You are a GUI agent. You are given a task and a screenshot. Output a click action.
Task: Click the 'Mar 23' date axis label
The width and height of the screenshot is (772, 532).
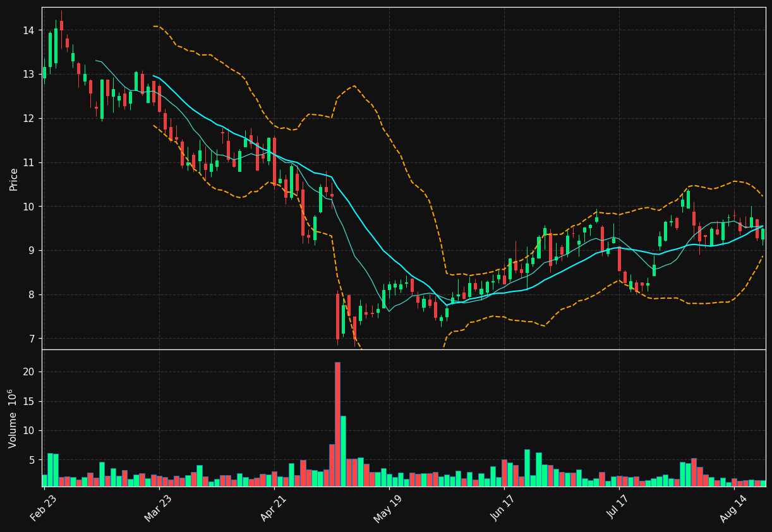(158, 507)
